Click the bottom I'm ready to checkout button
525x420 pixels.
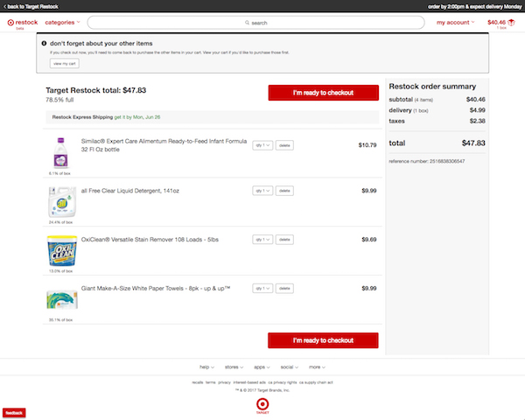(x=323, y=340)
